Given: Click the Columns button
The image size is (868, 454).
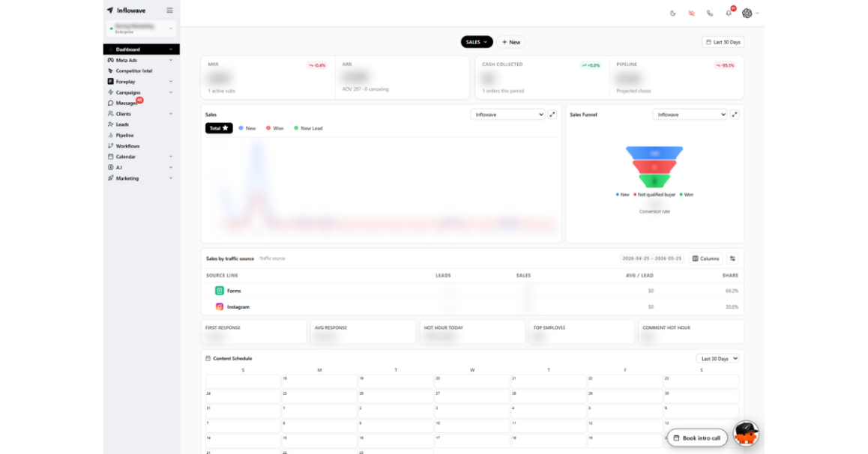Looking at the screenshot, I should click(706, 258).
